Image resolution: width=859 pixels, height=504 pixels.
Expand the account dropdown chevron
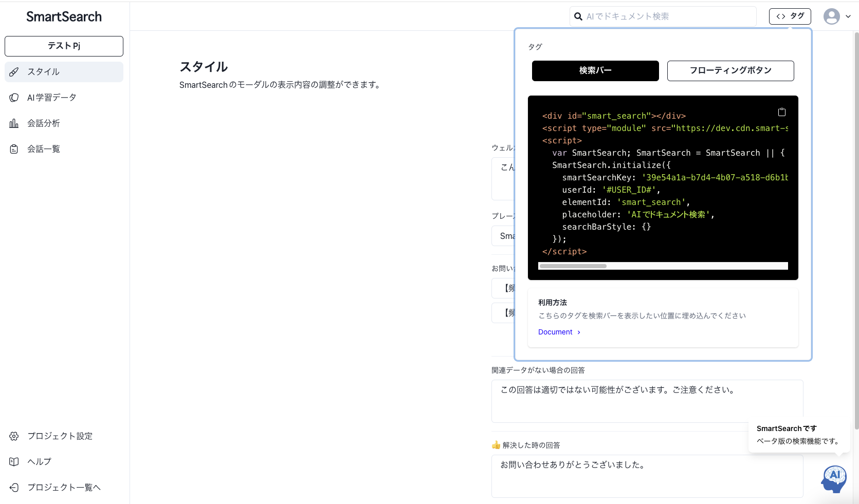click(848, 16)
